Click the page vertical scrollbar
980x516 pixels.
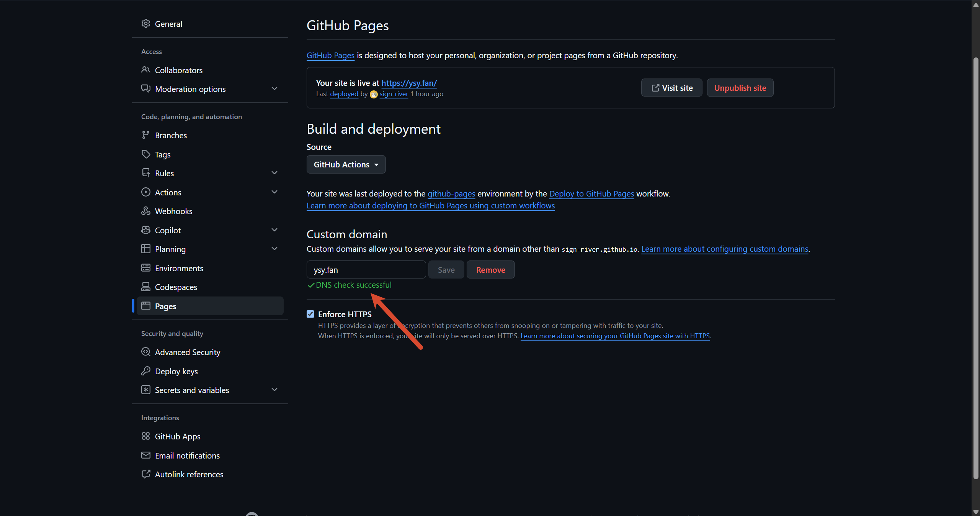[x=976, y=268]
